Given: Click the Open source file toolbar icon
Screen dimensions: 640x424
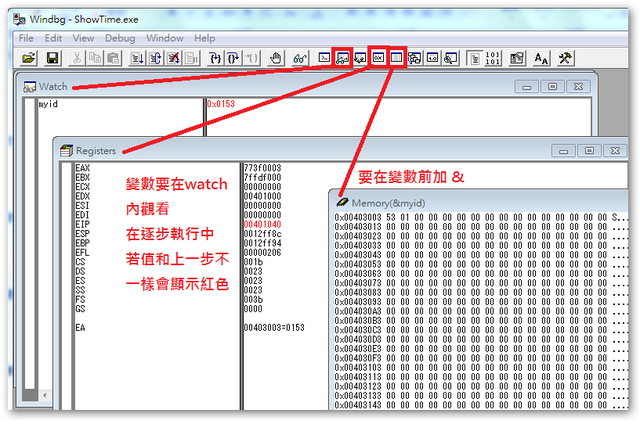Looking at the screenshot, I should pyautogui.click(x=28, y=59).
